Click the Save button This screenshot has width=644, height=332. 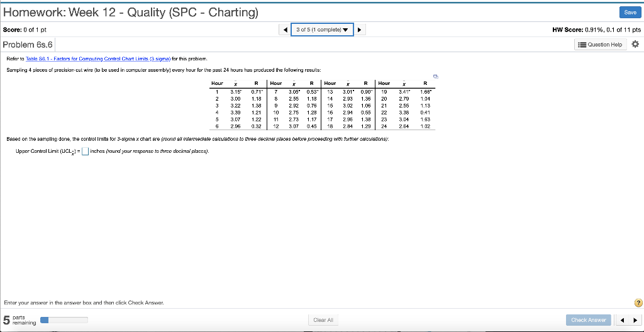630,13
